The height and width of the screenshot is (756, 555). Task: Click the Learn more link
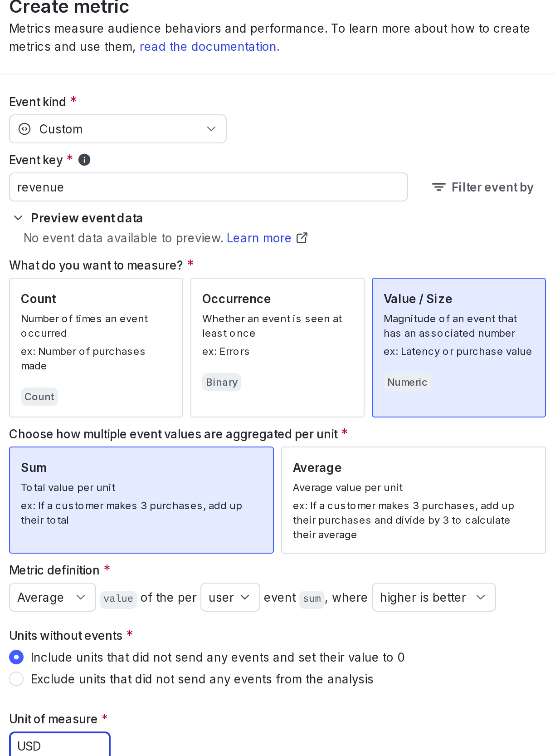(259, 238)
